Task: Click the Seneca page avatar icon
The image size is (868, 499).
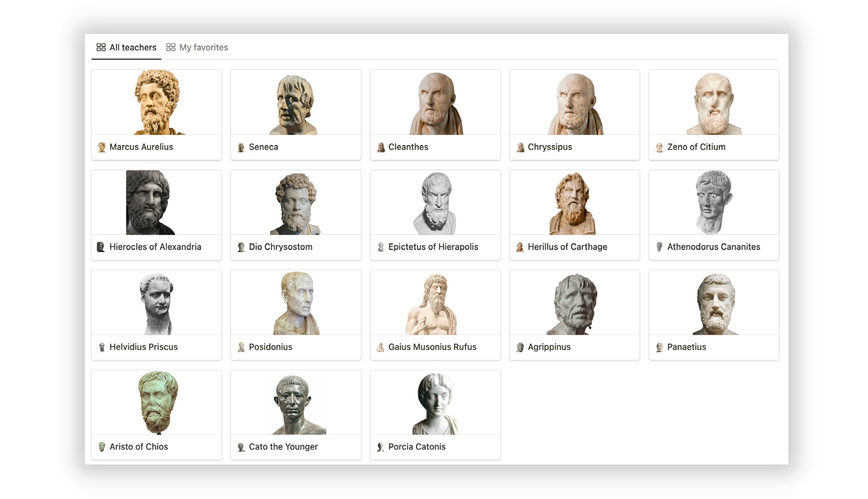Action: (240, 147)
